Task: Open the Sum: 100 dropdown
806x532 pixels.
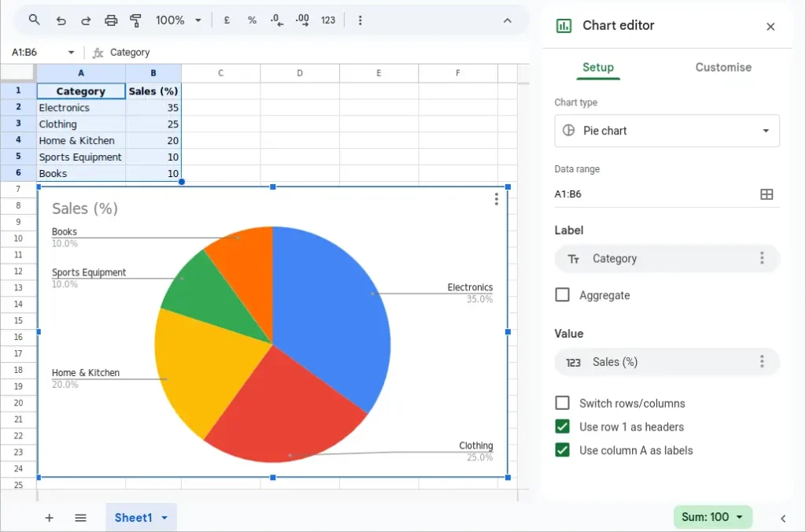Action: (x=712, y=517)
